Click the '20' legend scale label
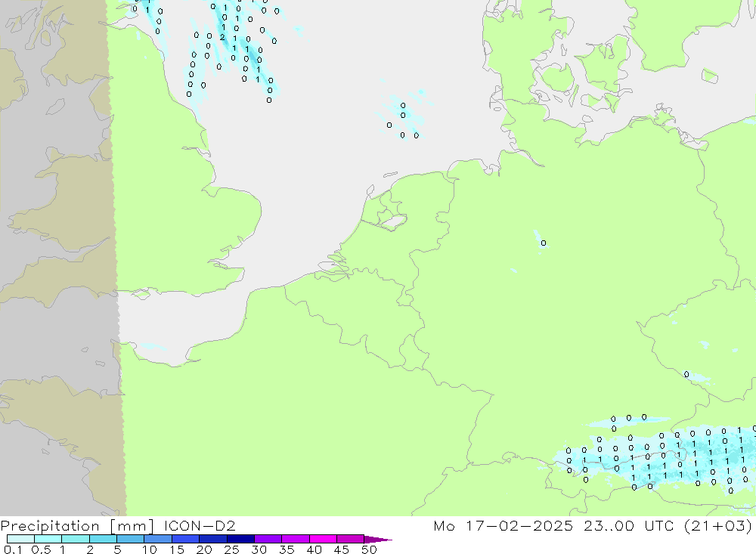The image size is (756, 554). 204,549
